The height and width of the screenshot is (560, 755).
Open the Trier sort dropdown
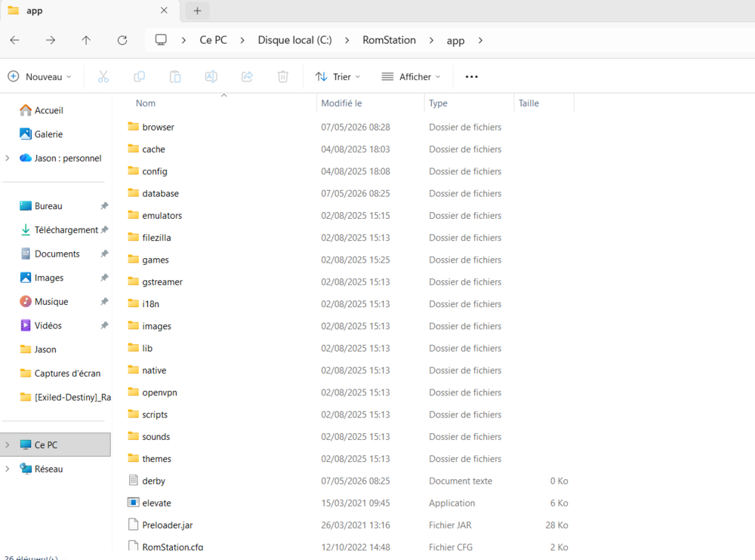[x=337, y=76]
